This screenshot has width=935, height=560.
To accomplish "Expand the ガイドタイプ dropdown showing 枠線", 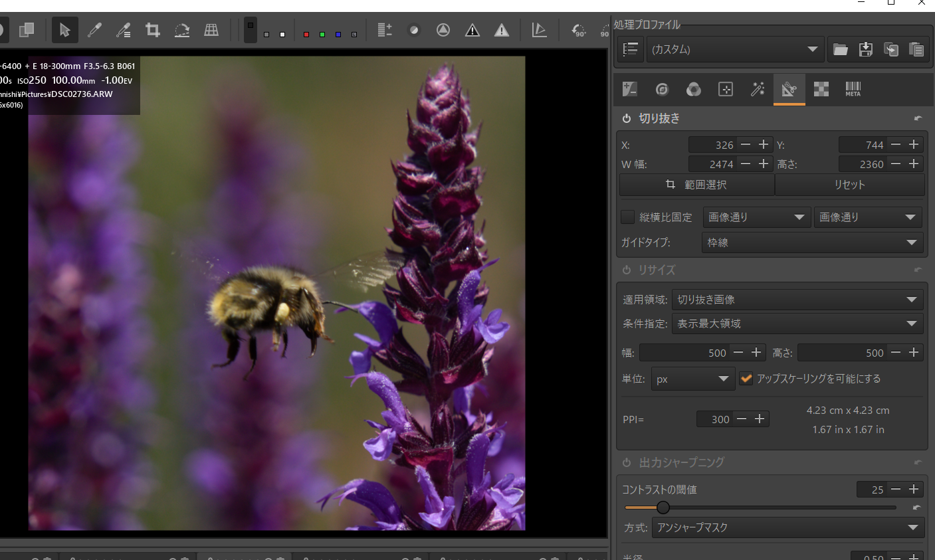I will tap(812, 242).
